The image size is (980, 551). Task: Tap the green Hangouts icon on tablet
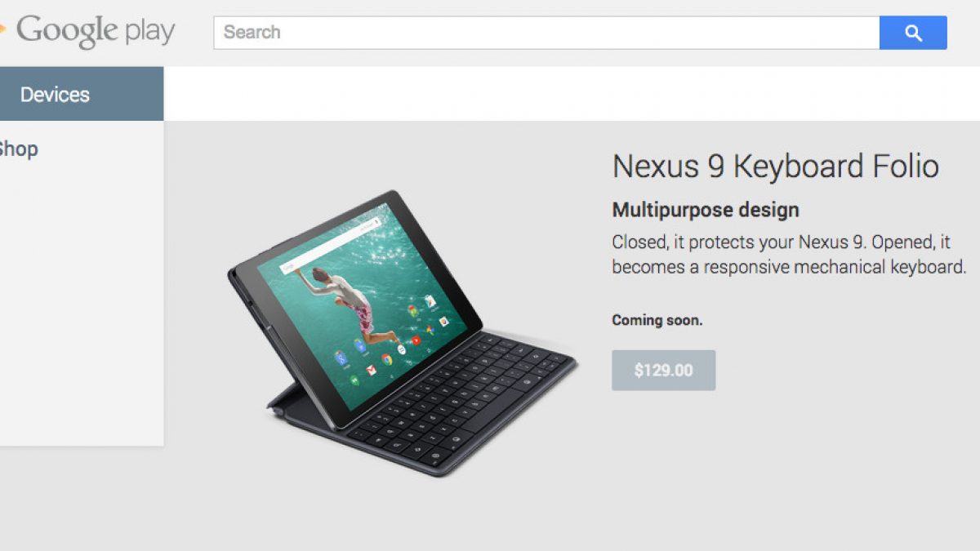[x=354, y=380]
